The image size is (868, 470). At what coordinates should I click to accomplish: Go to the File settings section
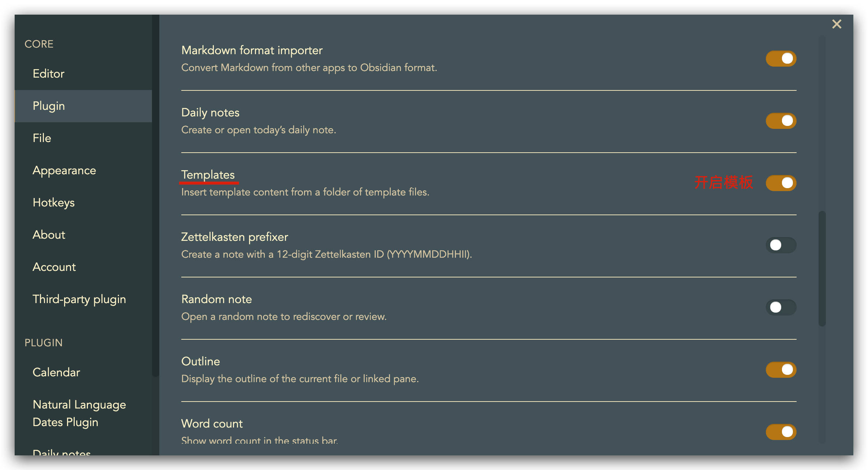coord(42,138)
